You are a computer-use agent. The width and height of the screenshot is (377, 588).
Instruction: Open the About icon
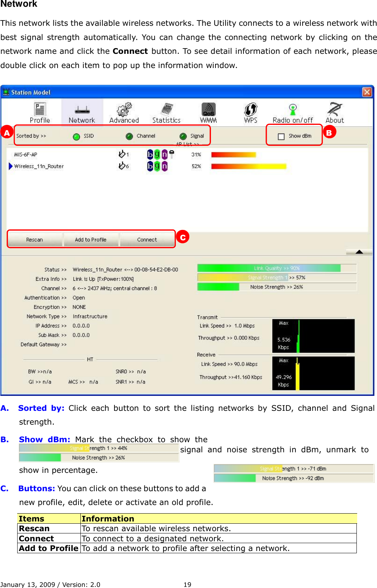[x=334, y=109]
